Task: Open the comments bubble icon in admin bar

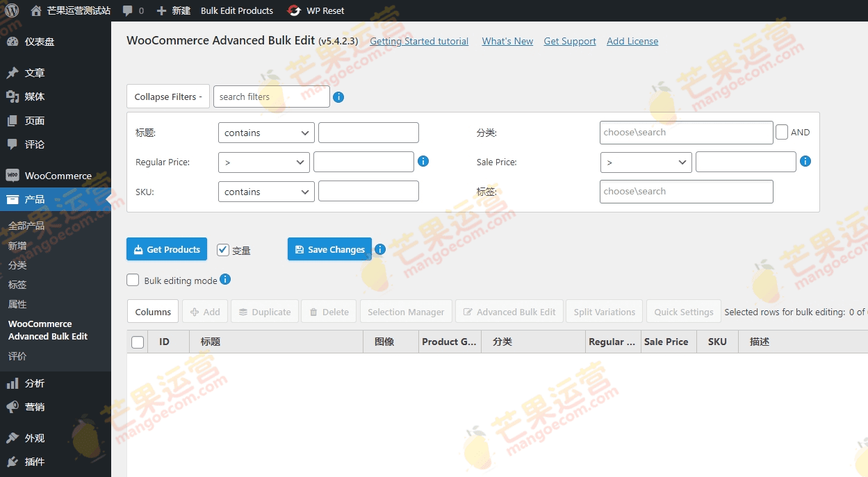Action: (127, 11)
